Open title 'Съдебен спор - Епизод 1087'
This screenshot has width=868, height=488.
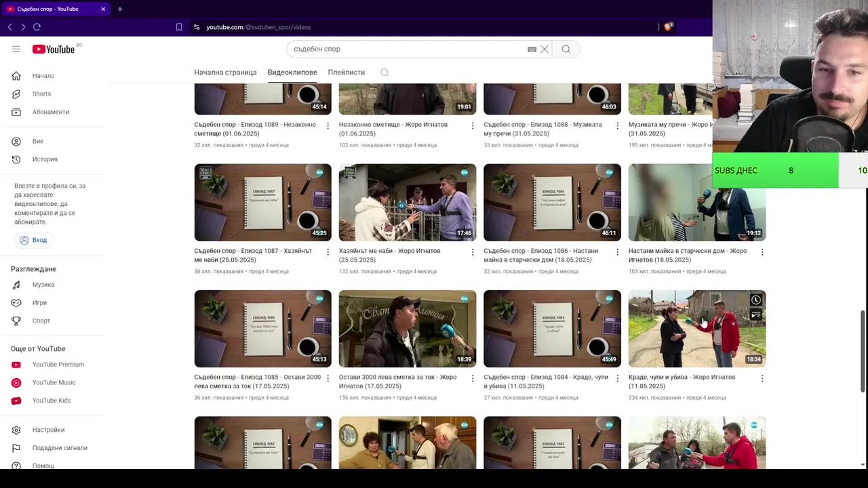[x=253, y=256]
